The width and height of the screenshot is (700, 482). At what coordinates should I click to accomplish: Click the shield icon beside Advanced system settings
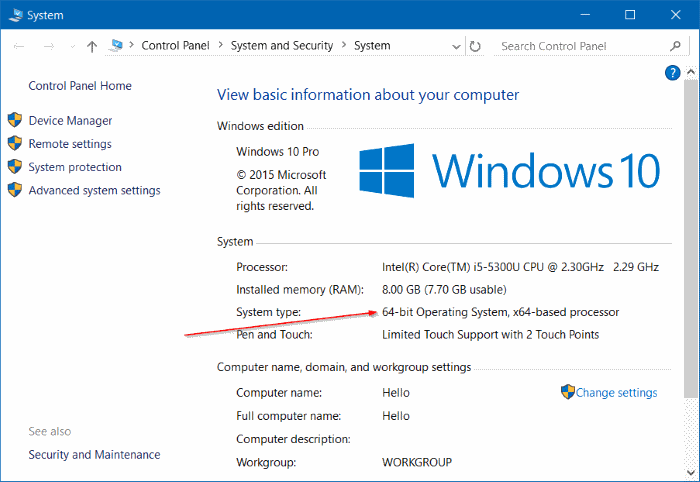[x=15, y=190]
